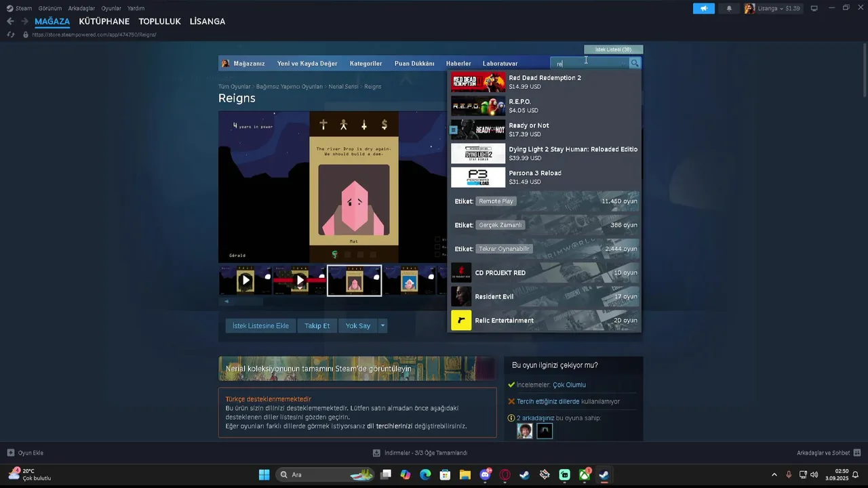The height and width of the screenshot is (488, 868).
Task: Click the microphone icon in system tray
Action: coord(789,474)
